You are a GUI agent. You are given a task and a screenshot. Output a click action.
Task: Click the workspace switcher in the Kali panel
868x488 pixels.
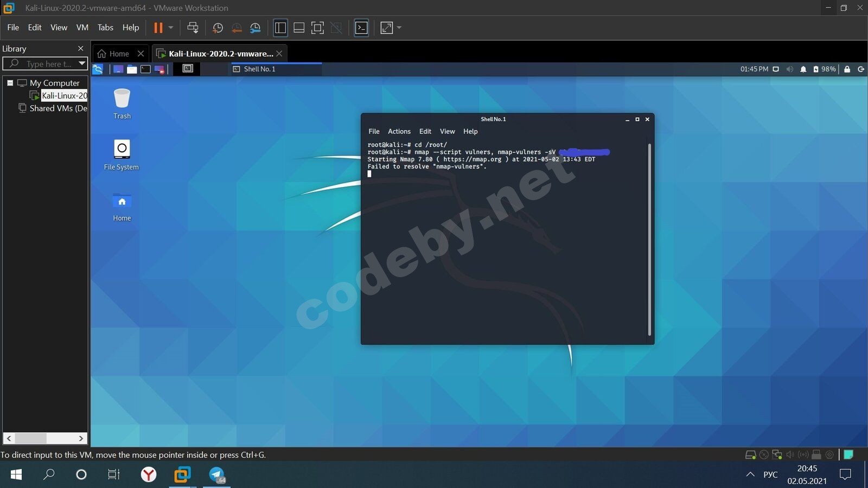pyautogui.click(x=188, y=69)
